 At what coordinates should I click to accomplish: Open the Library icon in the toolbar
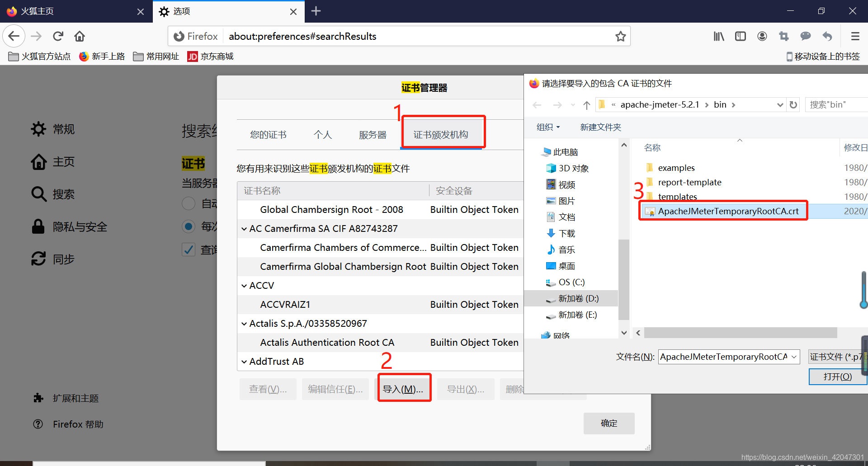tap(718, 36)
